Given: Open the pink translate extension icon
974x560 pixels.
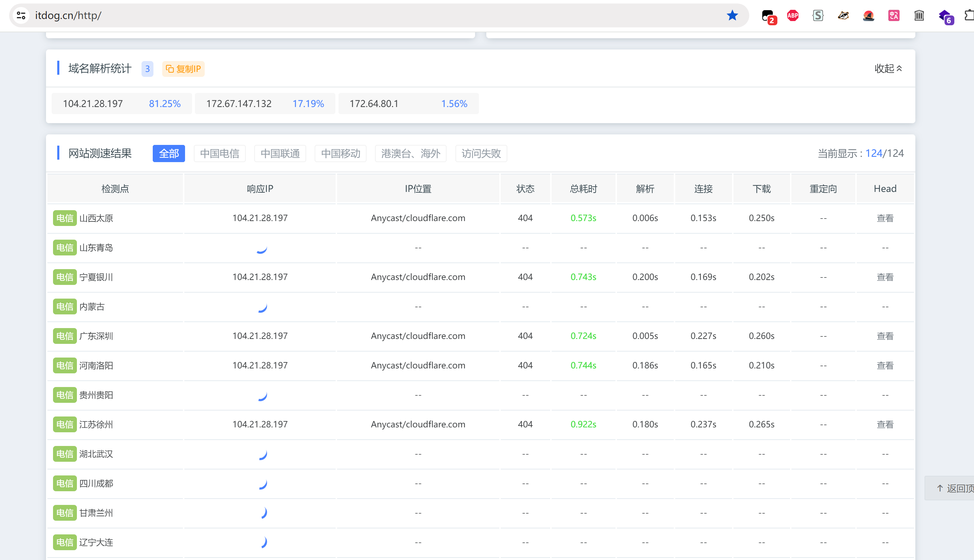Looking at the screenshot, I should (894, 15).
